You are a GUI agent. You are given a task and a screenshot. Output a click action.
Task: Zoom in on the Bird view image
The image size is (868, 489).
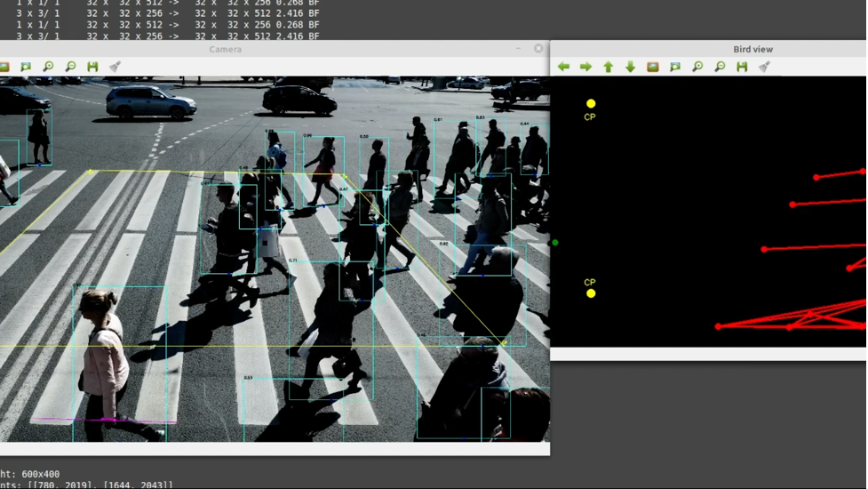click(x=697, y=67)
